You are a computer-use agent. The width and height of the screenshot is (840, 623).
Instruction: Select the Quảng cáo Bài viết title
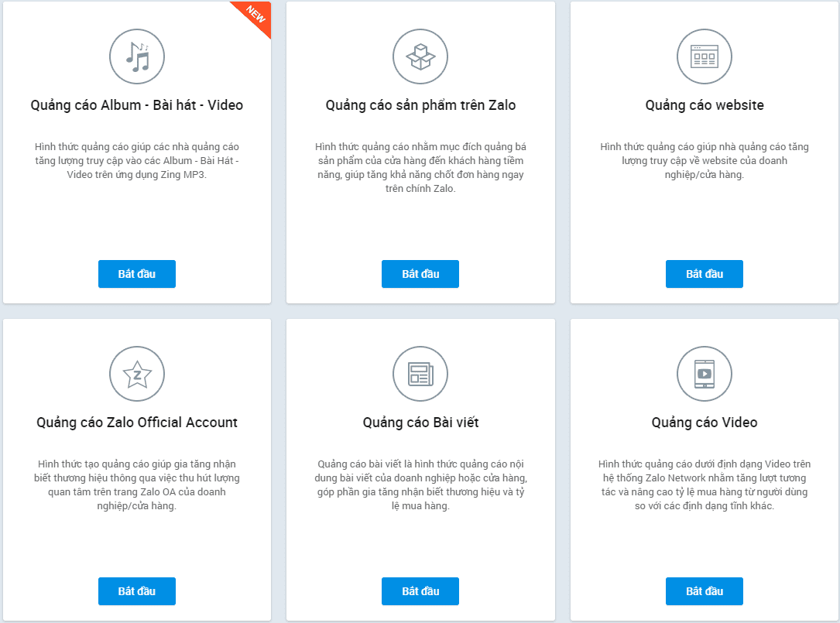pyautogui.click(x=420, y=423)
